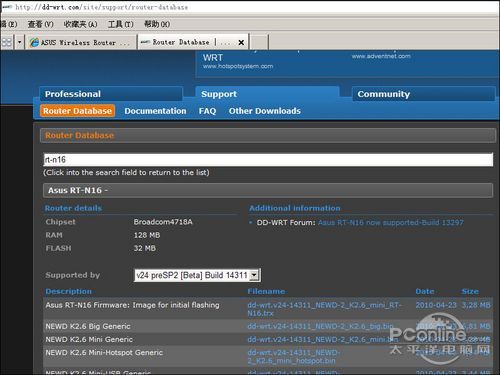The image size is (500, 375).
Task: Click the NEWD K2.6 Big Generic description
Action: tap(88, 326)
